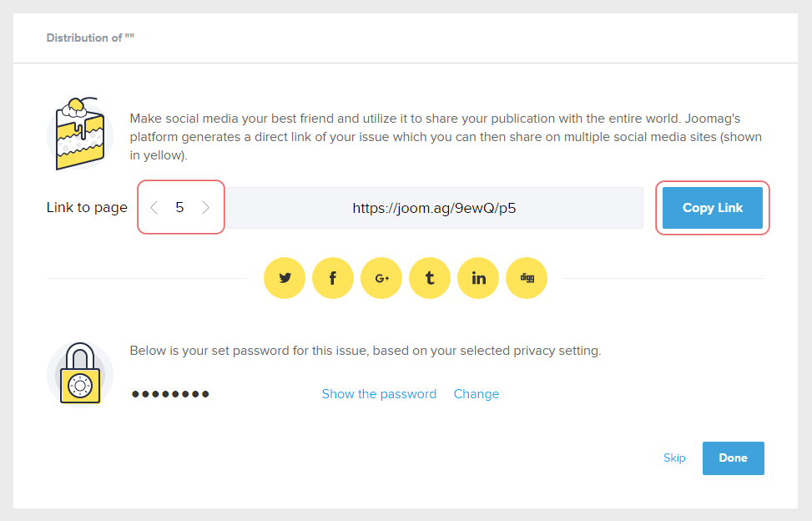This screenshot has width=812, height=521.
Task: Share the issue on Facebook
Action: tap(333, 278)
